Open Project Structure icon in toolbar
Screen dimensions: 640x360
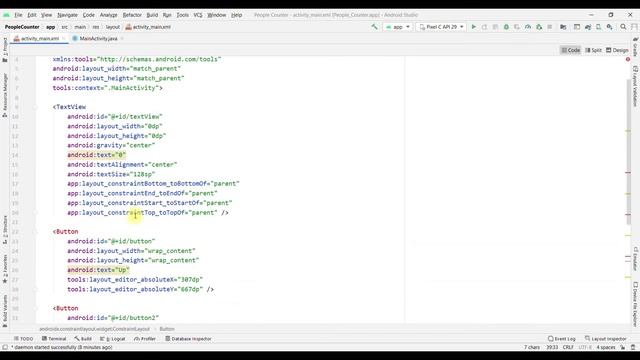(x=563, y=27)
